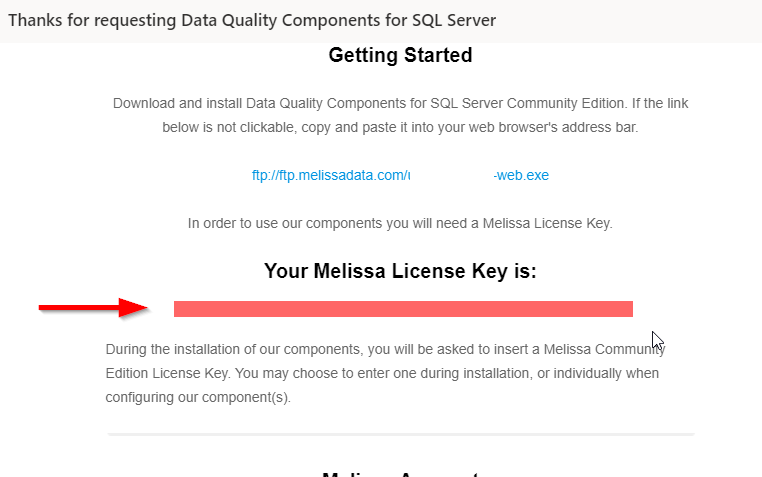The height and width of the screenshot is (477, 762).
Task: Click "SQL Server" at the end of the subject
Action: coord(456,20)
